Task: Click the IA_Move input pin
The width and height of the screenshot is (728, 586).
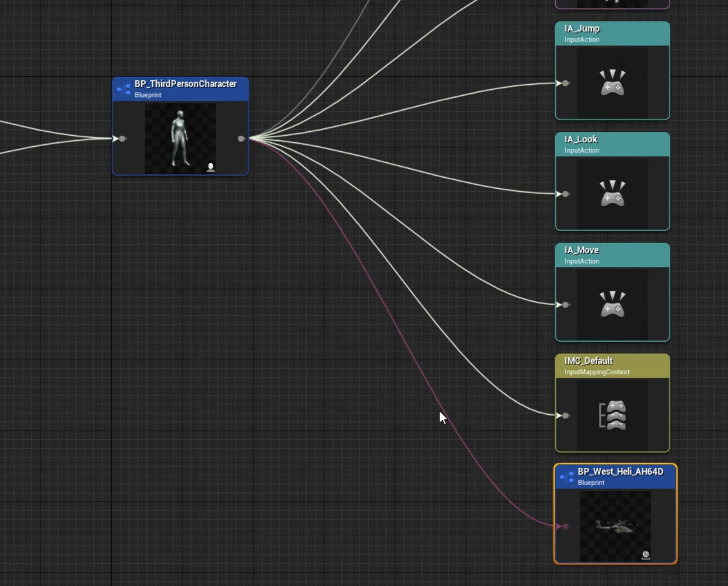Action: click(x=566, y=305)
